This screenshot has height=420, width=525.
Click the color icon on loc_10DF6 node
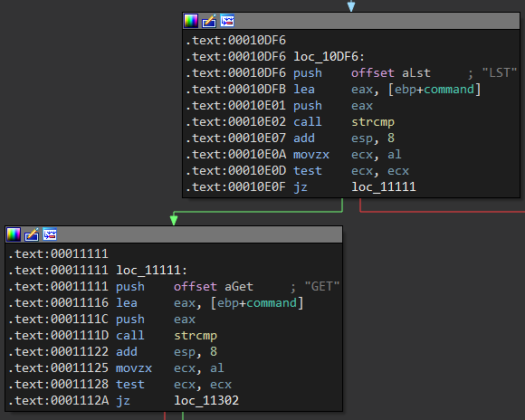point(191,21)
